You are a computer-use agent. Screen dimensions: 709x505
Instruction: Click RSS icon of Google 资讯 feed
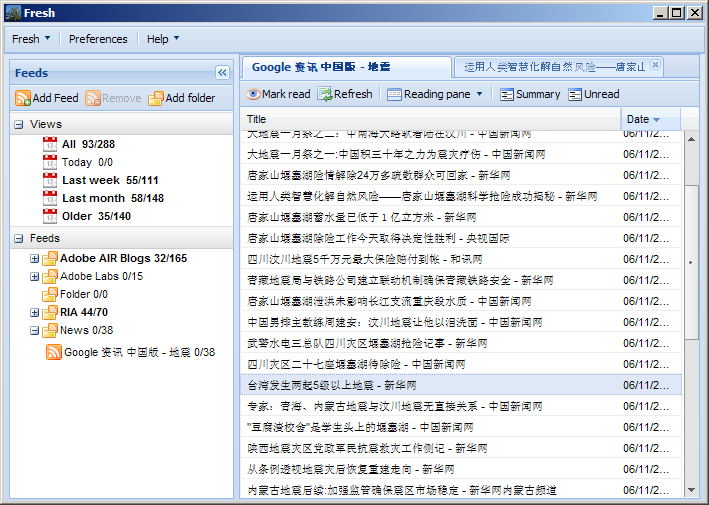[54, 352]
